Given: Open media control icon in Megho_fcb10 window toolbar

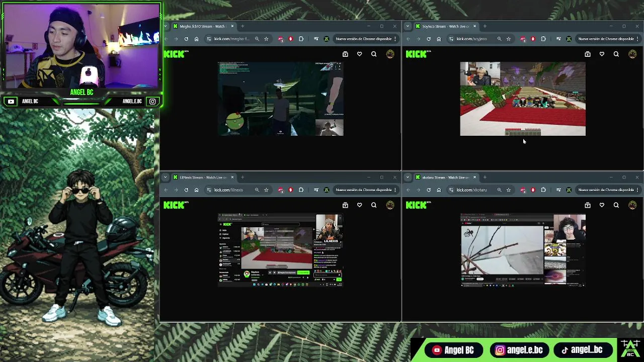Looking at the screenshot, I should point(316,39).
